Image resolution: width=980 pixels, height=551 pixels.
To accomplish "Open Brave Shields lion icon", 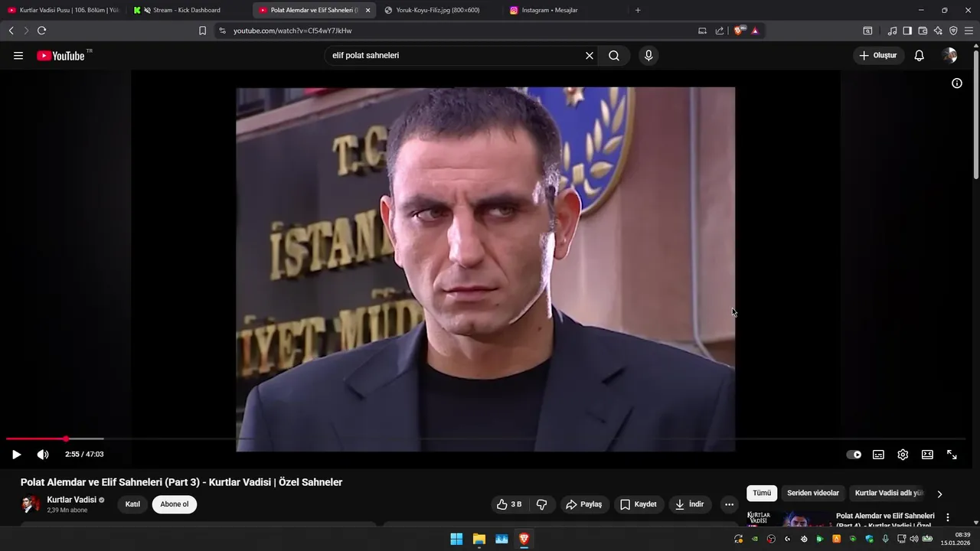I will [x=739, y=31].
